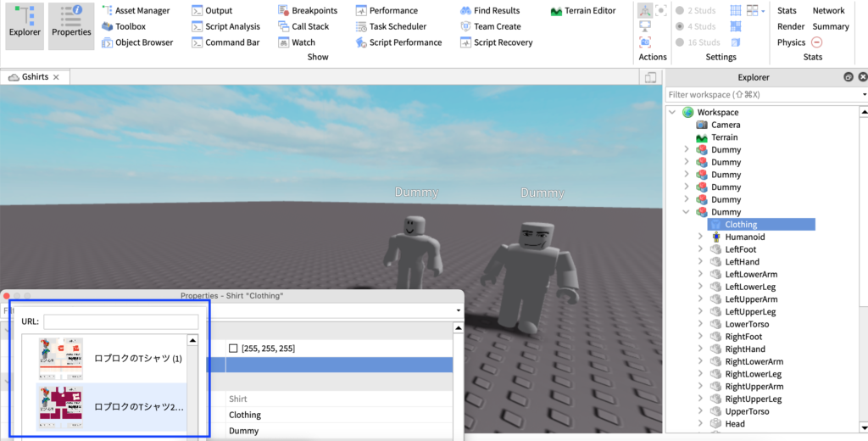Toggle Summary stats display
The height and width of the screenshot is (441, 868).
(831, 26)
